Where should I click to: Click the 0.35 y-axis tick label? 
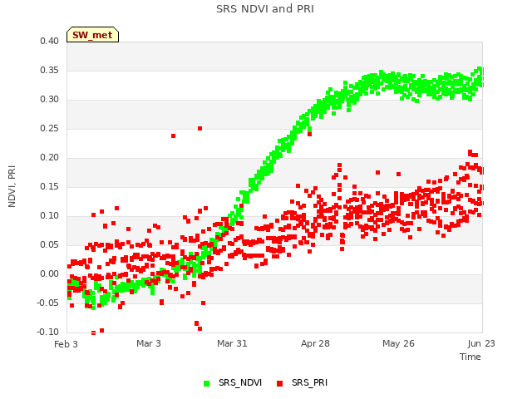click(49, 70)
